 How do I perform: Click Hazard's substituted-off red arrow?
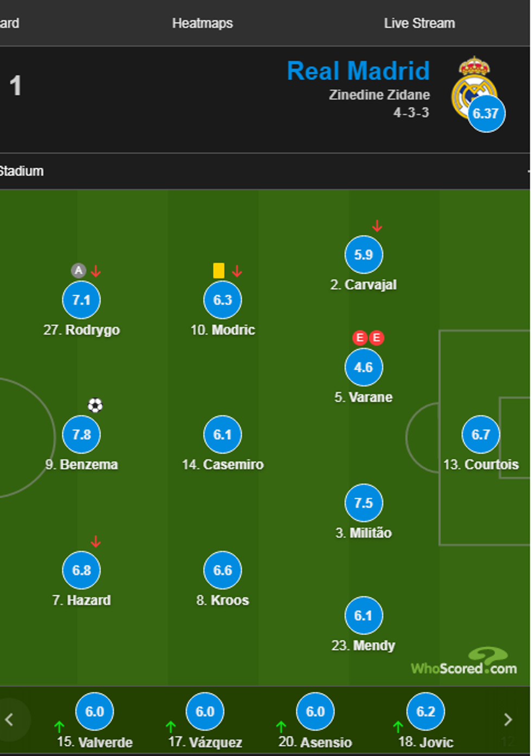96,541
